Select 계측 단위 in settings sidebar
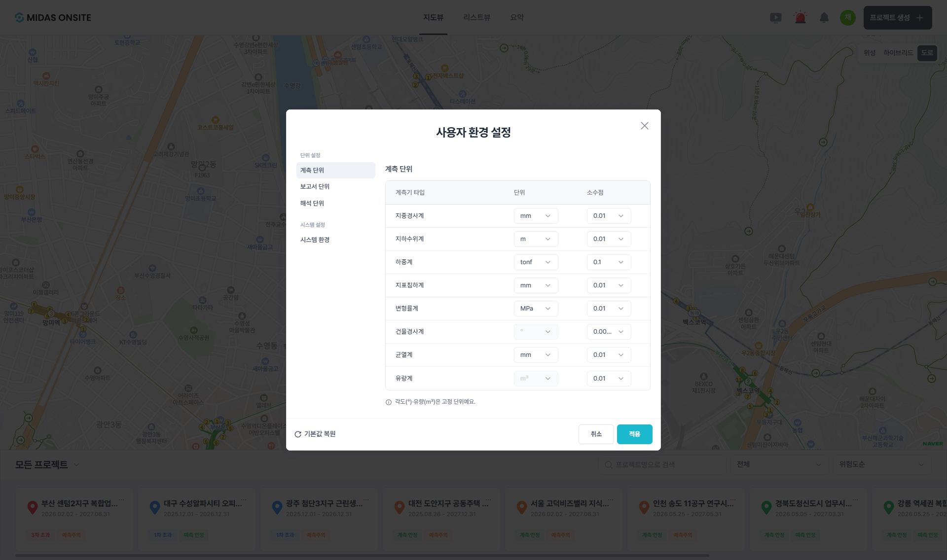 pyautogui.click(x=335, y=170)
